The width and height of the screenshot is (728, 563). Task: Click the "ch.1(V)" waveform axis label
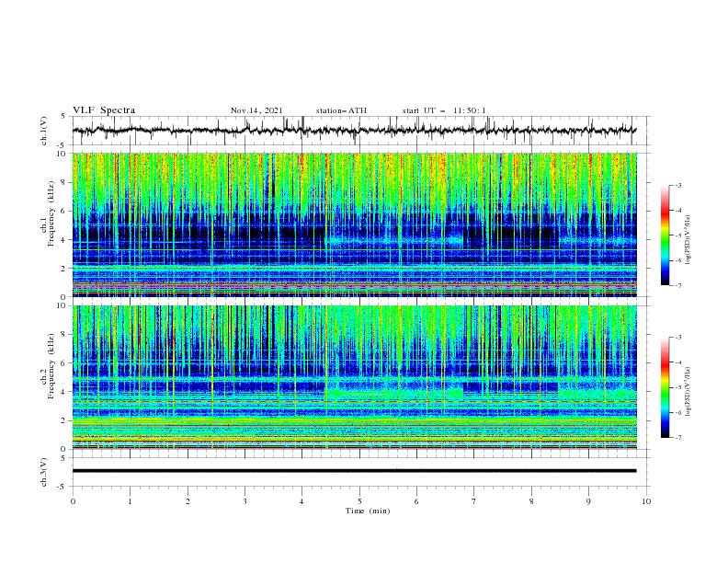tap(44, 131)
